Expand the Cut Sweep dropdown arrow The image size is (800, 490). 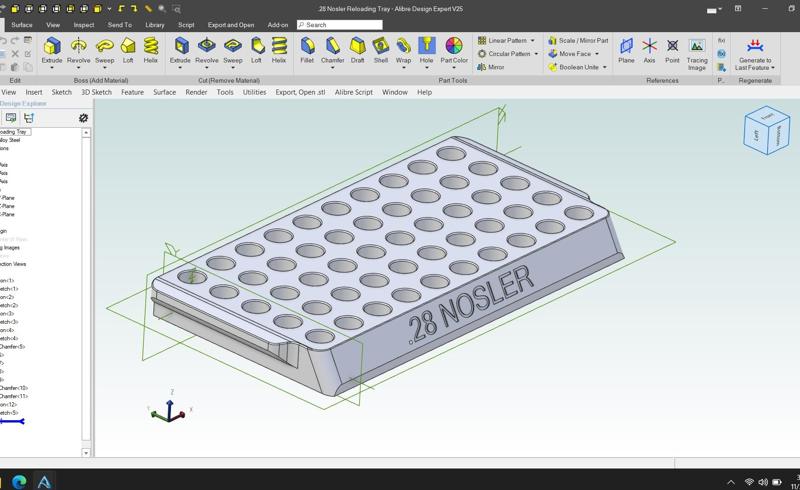[233, 68]
